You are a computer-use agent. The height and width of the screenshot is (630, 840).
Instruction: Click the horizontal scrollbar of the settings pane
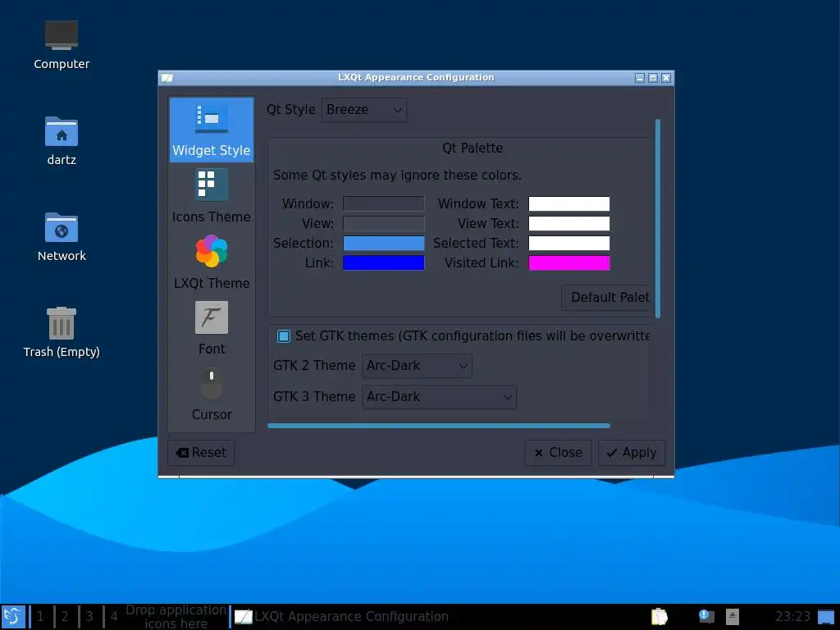(439, 426)
